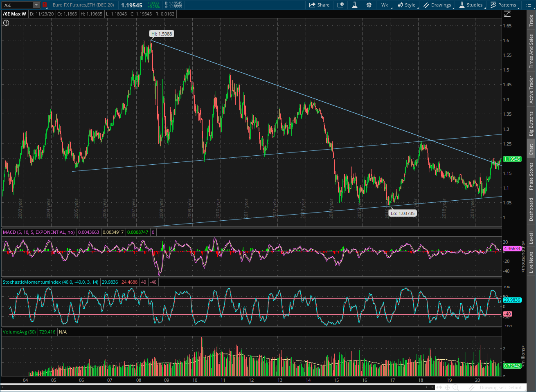The image size is (536, 392).
Task: Click the exclamation alert icon on chart
Action: tap(6, 23)
